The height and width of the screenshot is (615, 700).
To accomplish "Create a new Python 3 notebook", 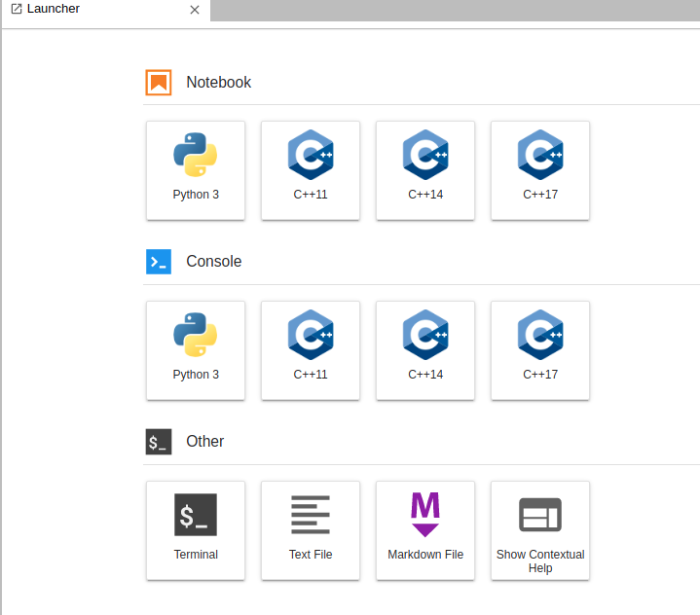I will [196, 170].
